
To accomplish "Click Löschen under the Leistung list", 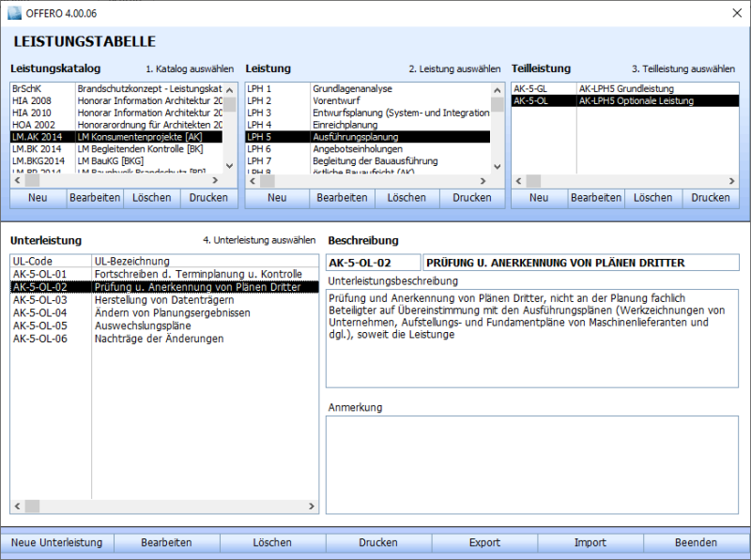I will [406, 198].
